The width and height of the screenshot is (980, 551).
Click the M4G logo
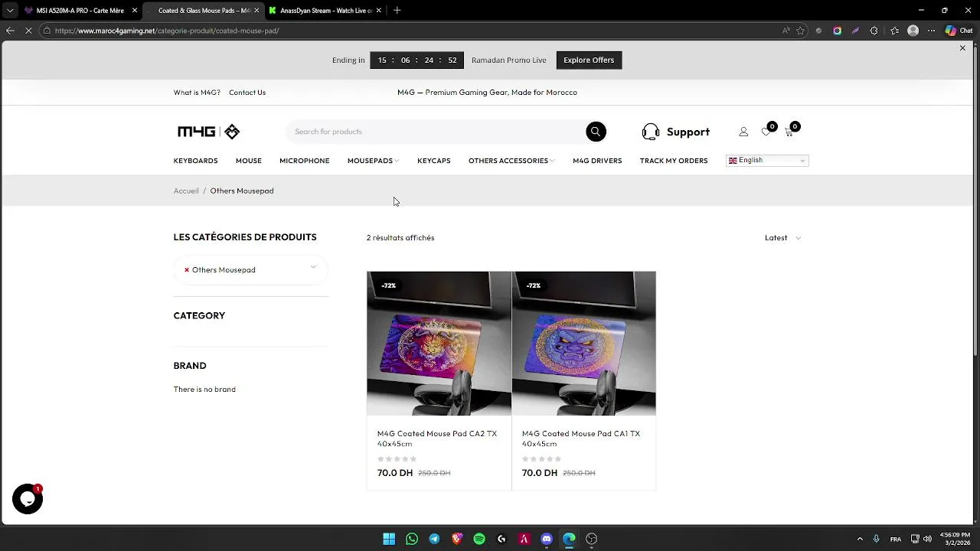208,132
